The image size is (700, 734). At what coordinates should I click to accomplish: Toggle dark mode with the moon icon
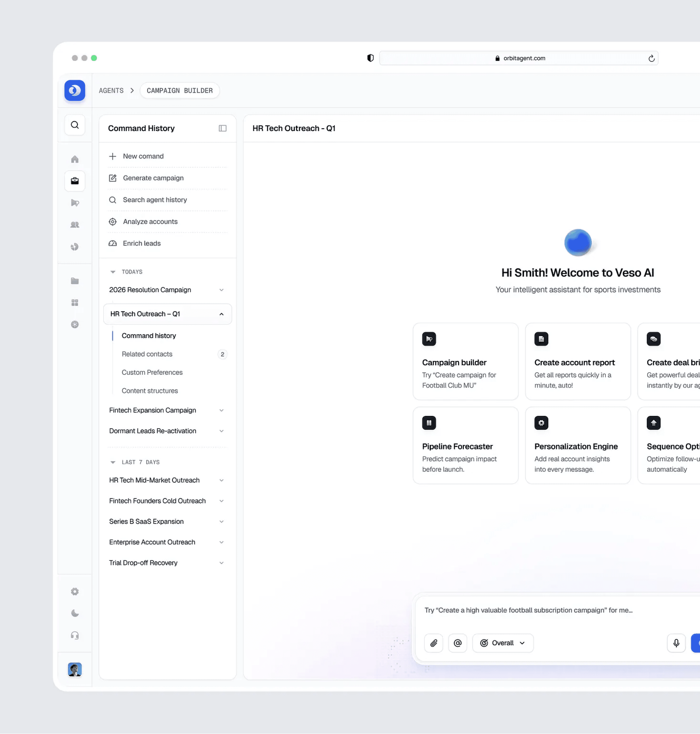coord(75,613)
